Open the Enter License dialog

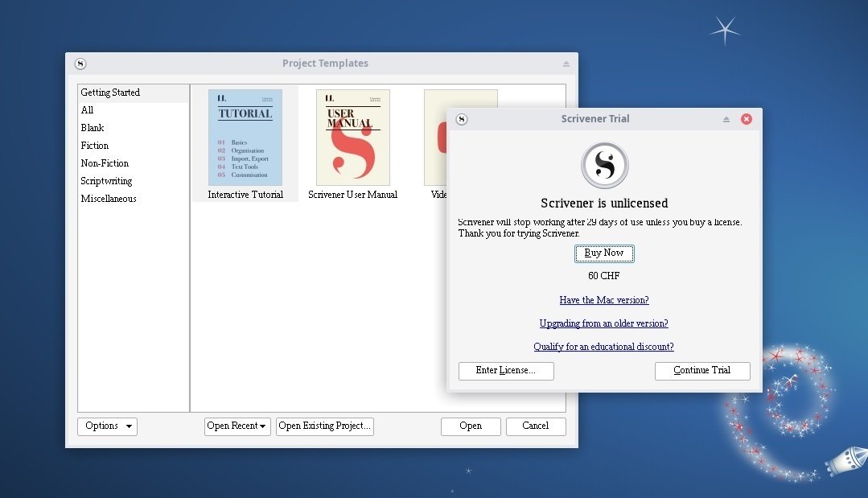point(506,371)
